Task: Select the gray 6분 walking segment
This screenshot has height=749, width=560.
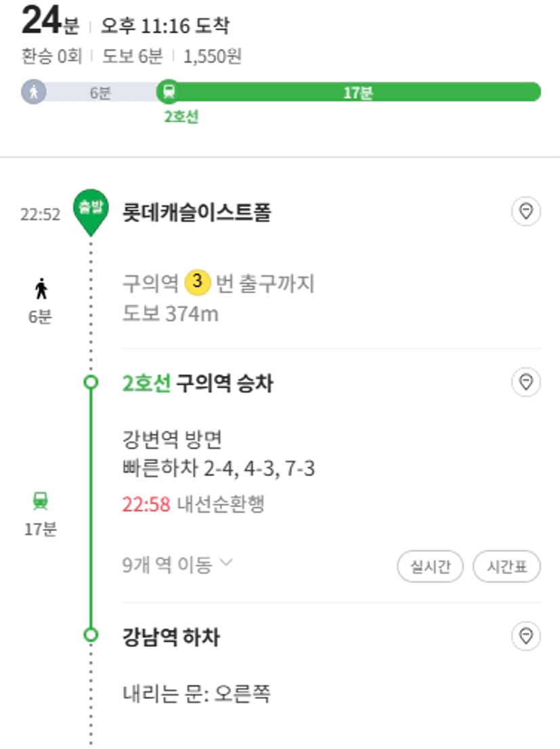Action: (100, 91)
